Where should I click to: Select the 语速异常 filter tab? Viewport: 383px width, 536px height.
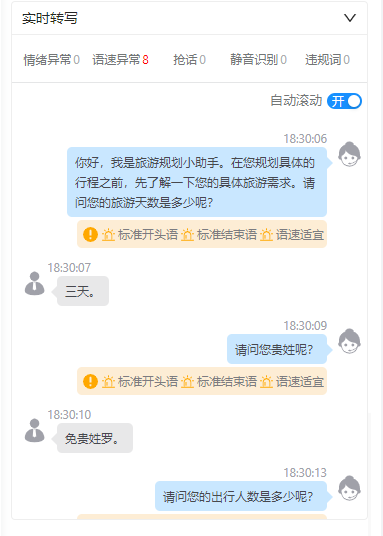pyautogui.click(x=120, y=60)
